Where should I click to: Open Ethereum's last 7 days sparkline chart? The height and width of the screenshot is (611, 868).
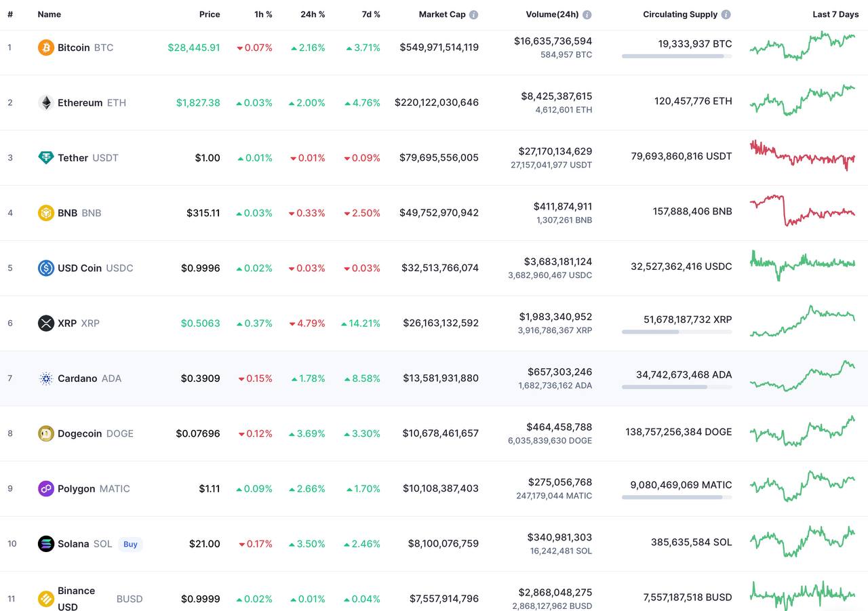click(802, 101)
